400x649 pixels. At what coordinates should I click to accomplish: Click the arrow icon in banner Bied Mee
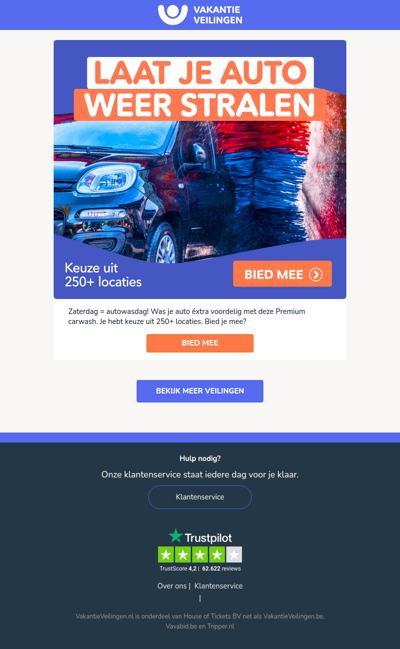(316, 274)
